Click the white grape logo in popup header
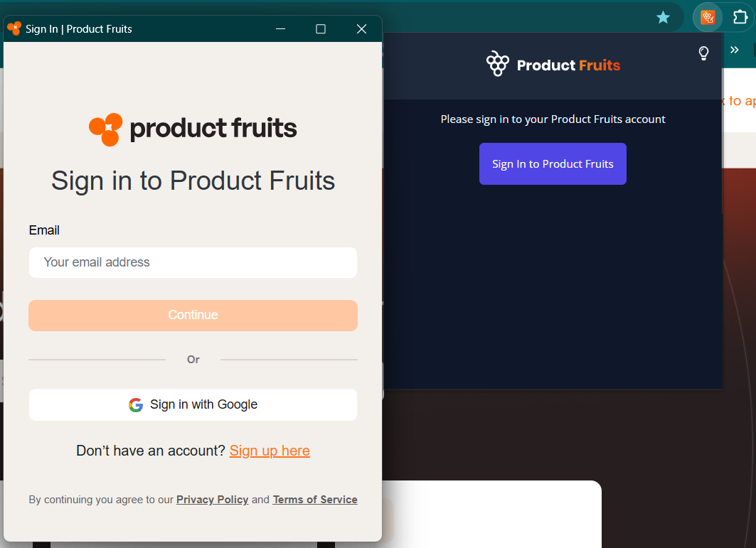 click(498, 64)
